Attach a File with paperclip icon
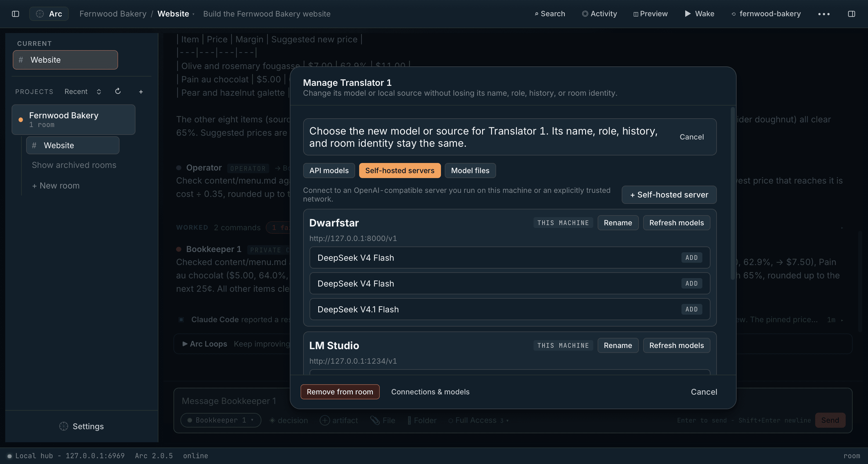Viewport: 868px width, 464px height. (383, 420)
